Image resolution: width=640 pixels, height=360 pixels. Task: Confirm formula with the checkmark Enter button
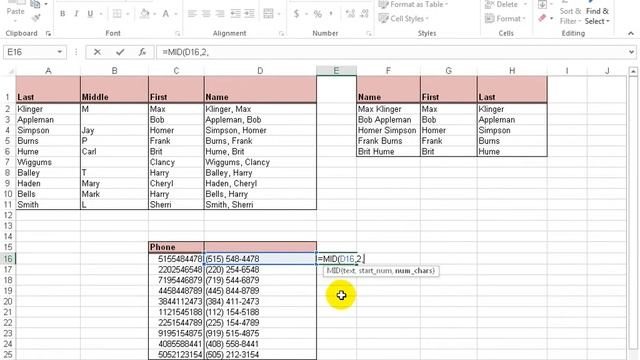tap(120, 52)
